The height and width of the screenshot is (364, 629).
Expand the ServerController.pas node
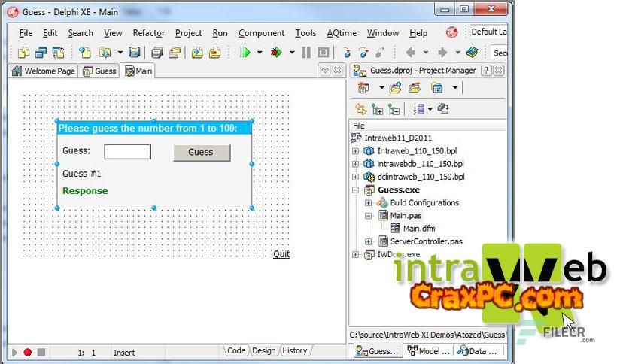tap(368, 241)
